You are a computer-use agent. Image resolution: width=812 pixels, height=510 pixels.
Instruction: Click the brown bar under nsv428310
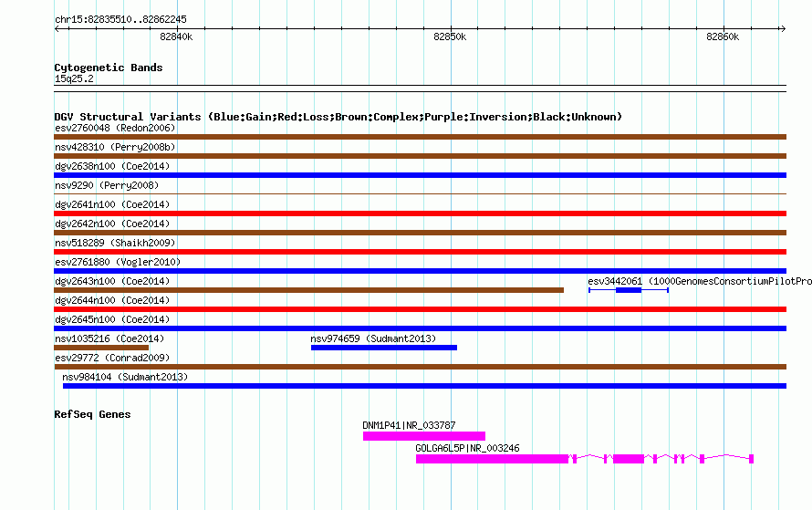(420, 156)
